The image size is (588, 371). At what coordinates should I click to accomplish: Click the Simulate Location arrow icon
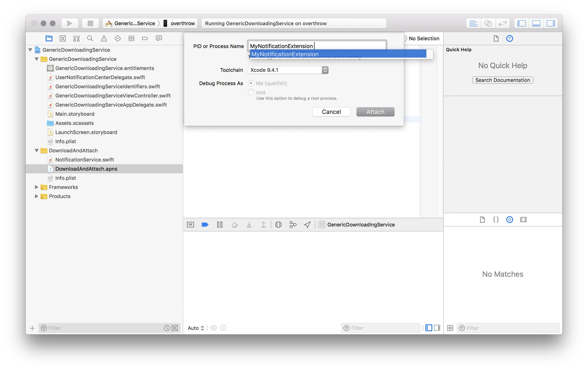tap(307, 225)
